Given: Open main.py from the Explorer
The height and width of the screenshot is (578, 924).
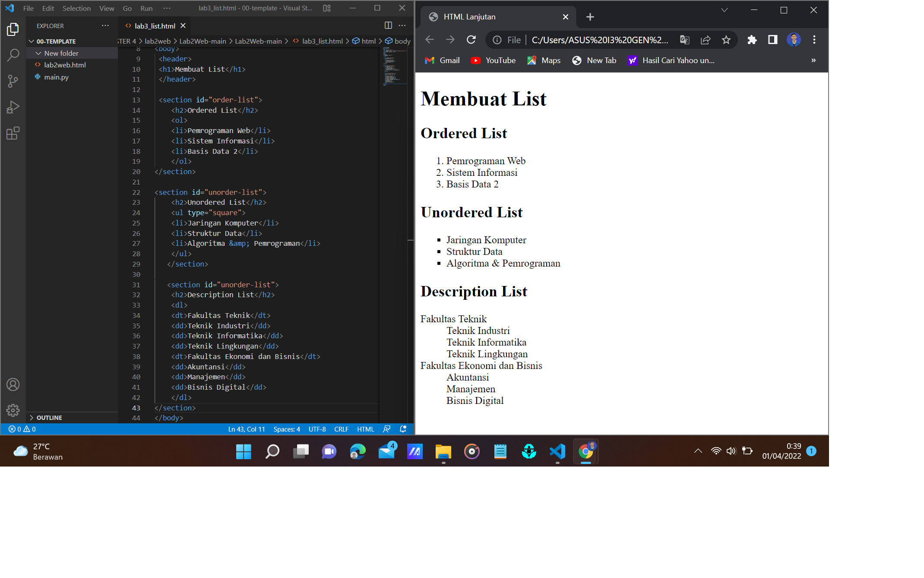Looking at the screenshot, I should 57,77.
